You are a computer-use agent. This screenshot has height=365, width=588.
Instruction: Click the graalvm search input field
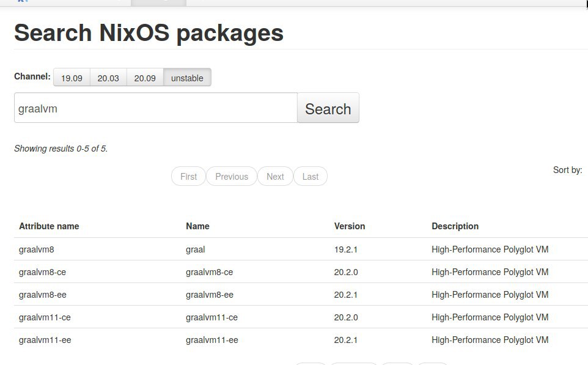156,108
